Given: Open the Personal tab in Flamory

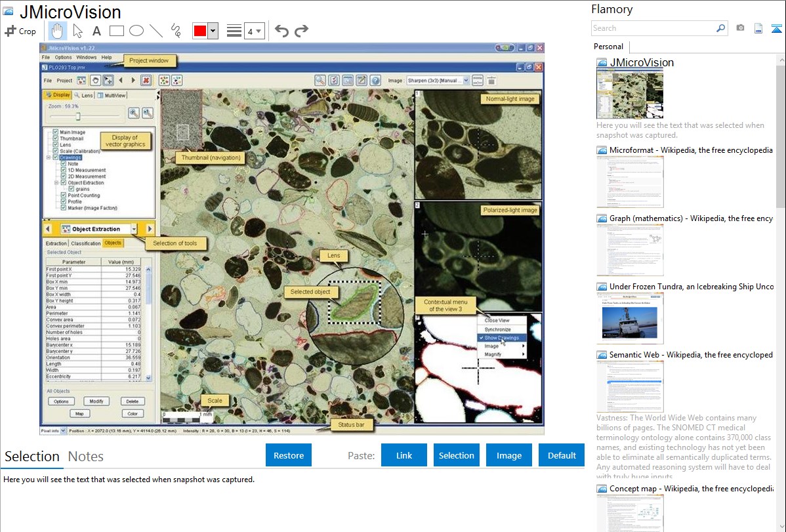Looking at the screenshot, I should 609,47.
